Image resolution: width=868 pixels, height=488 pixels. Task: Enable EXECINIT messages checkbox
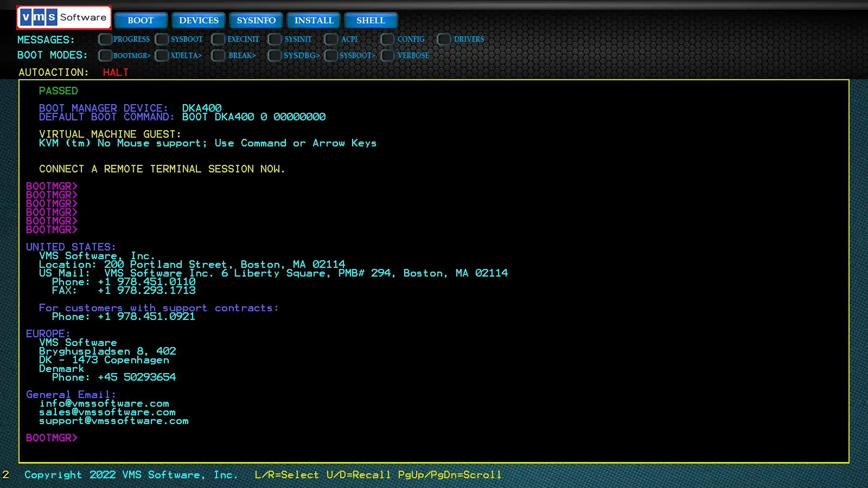(218, 39)
